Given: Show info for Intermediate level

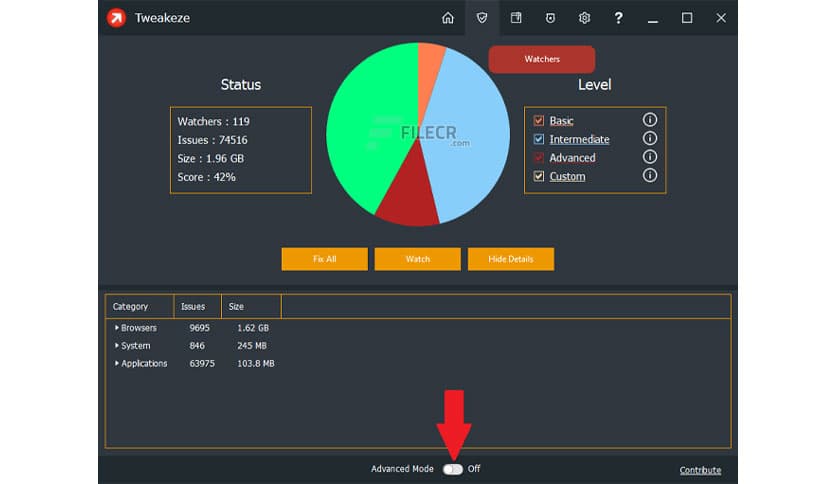Looking at the screenshot, I should (649, 139).
